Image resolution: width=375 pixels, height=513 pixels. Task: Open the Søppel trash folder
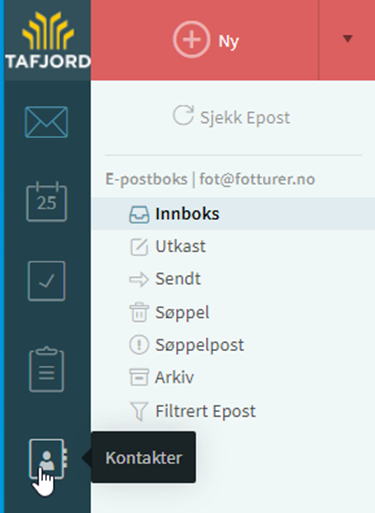[x=233, y=312]
